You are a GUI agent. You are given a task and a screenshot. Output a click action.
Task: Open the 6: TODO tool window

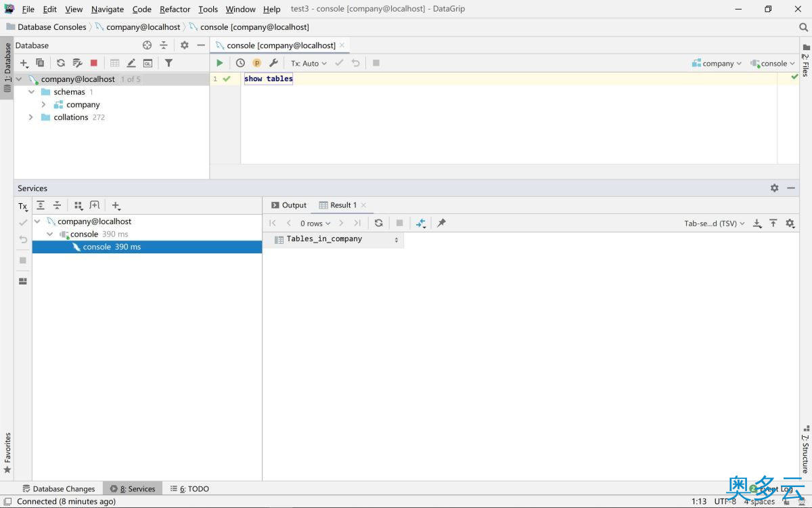pos(190,488)
